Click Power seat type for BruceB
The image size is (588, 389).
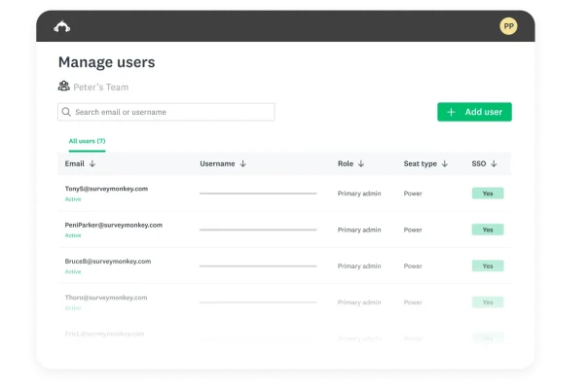tap(413, 266)
